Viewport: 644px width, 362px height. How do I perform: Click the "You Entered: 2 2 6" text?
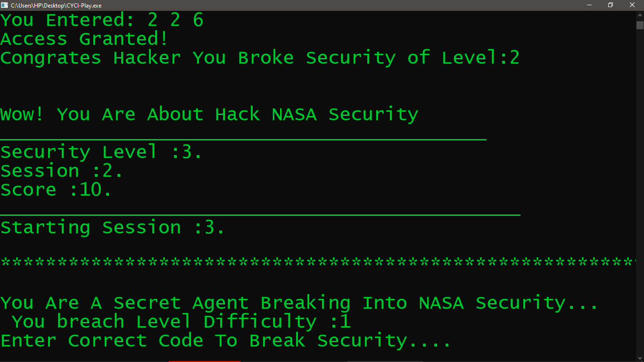tap(102, 20)
